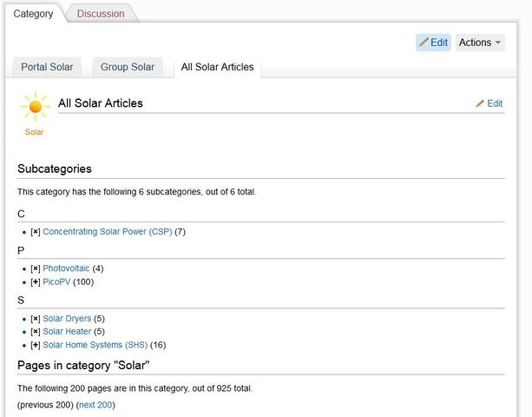Click the orange Solar label under sun

click(35, 132)
